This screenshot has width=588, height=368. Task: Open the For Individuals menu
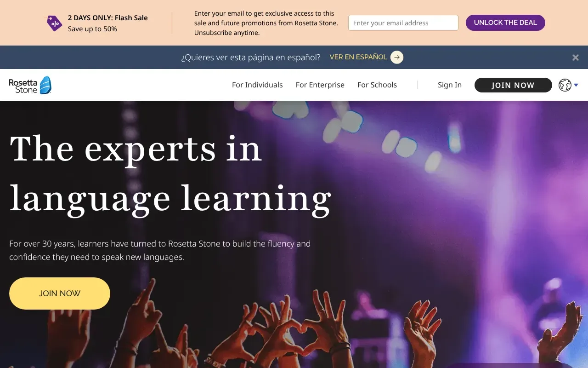point(257,85)
